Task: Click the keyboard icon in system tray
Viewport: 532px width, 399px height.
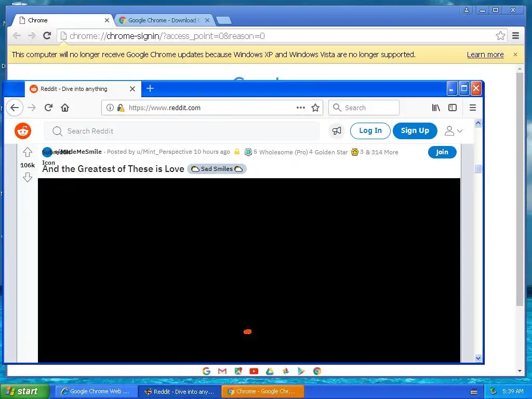Action: 474,392
